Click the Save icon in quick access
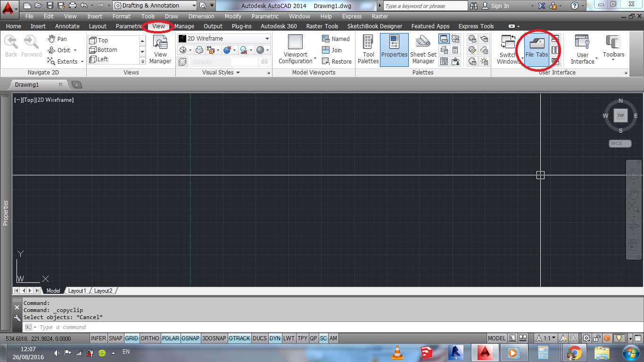 click(50, 6)
